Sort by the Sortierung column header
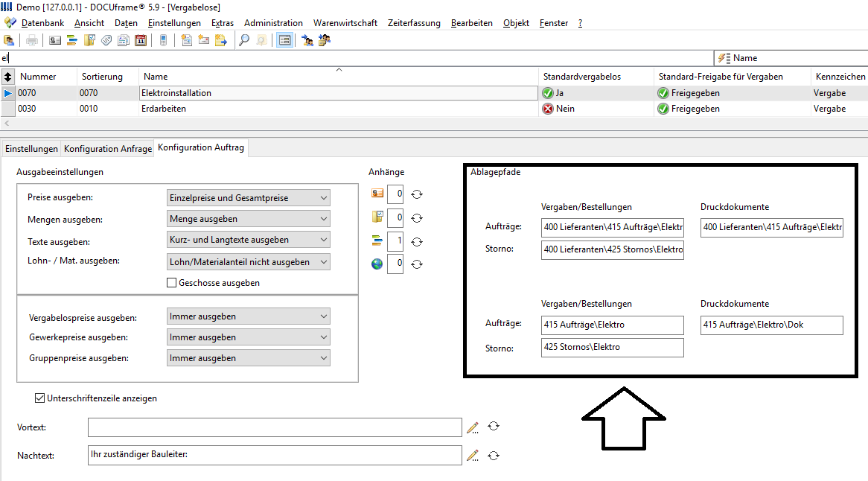Screen dimensions: 868x481 tap(107, 77)
